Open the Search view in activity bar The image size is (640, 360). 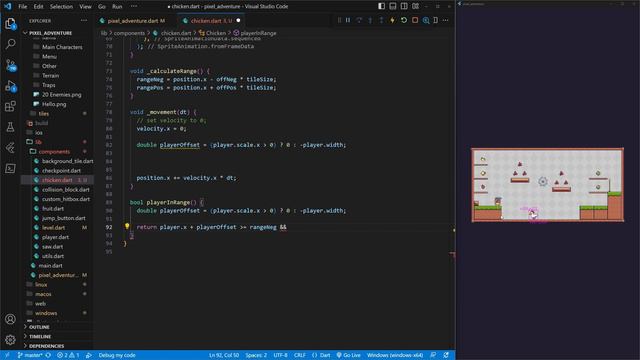coord(10,44)
